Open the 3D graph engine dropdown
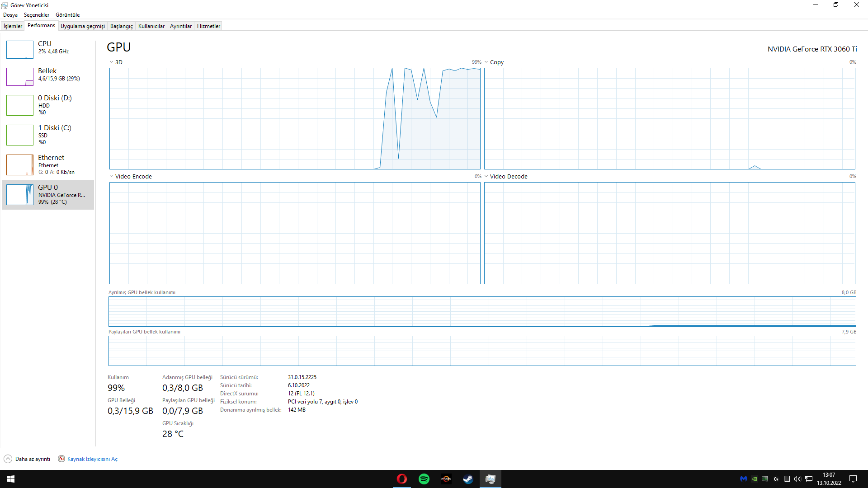The image size is (868, 488). click(x=112, y=62)
